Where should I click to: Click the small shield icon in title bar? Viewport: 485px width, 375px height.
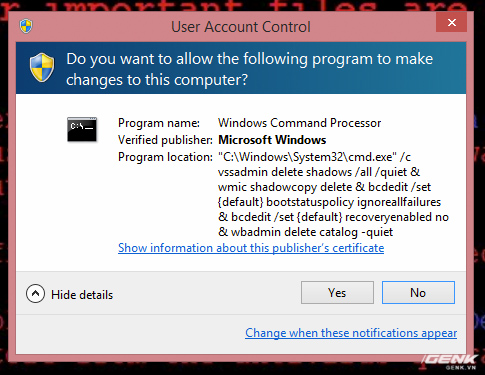pyautogui.click(x=26, y=26)
